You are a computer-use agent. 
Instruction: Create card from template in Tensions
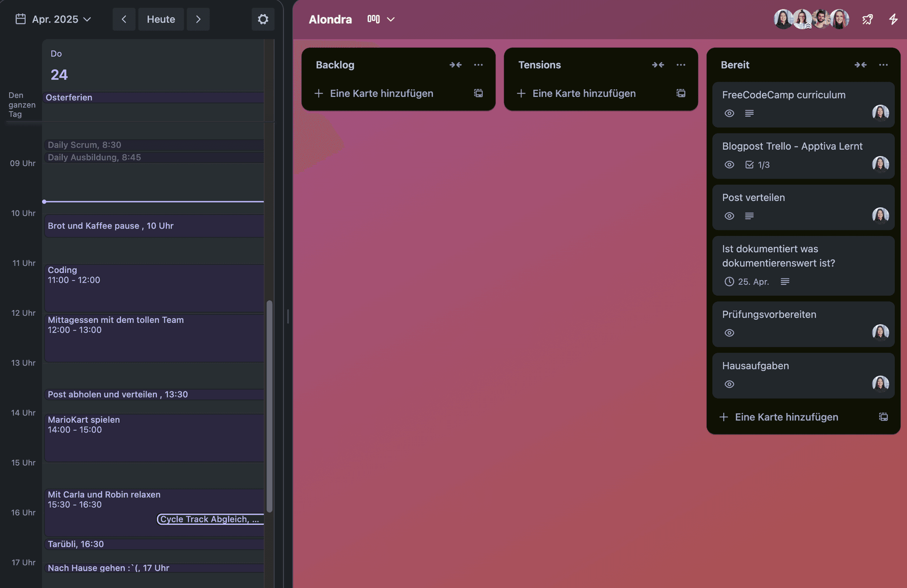click(x=681, y=94)
